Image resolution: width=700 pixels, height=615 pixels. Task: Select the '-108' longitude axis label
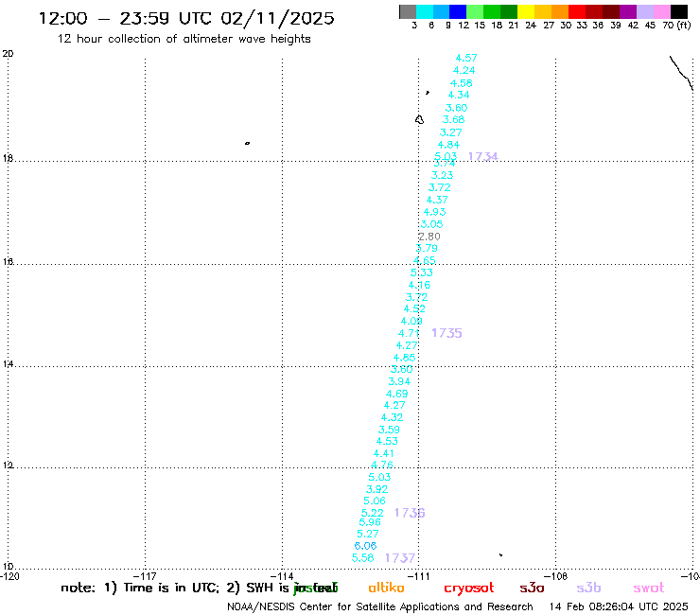pos(556,576)
